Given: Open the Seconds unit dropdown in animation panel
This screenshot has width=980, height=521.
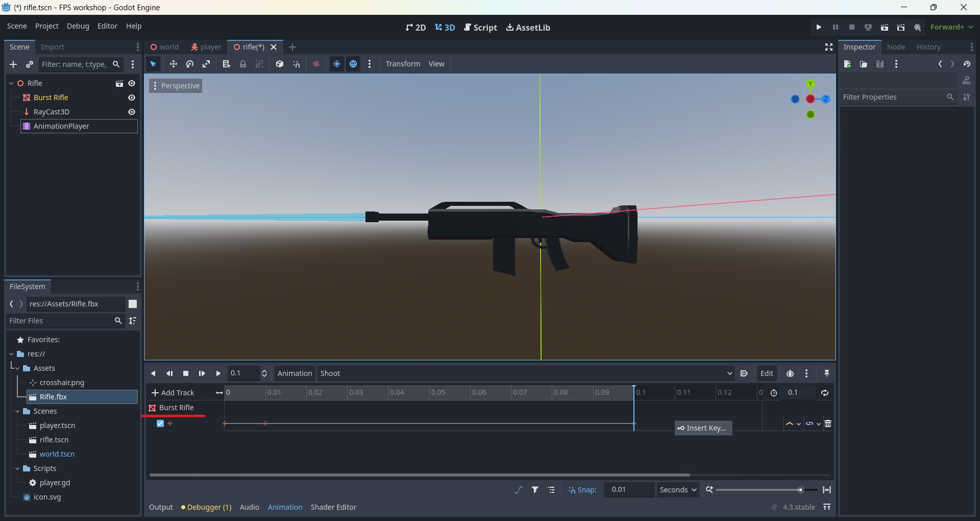Looking at the screenshot, I should [678, 489].
